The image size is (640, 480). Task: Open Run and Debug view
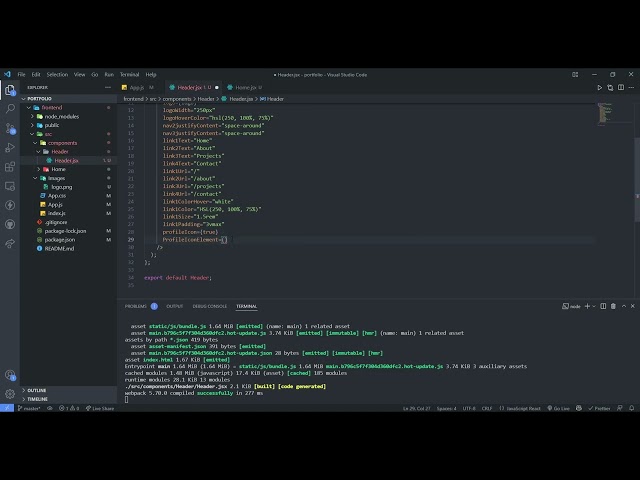click(x=10, y=147)
